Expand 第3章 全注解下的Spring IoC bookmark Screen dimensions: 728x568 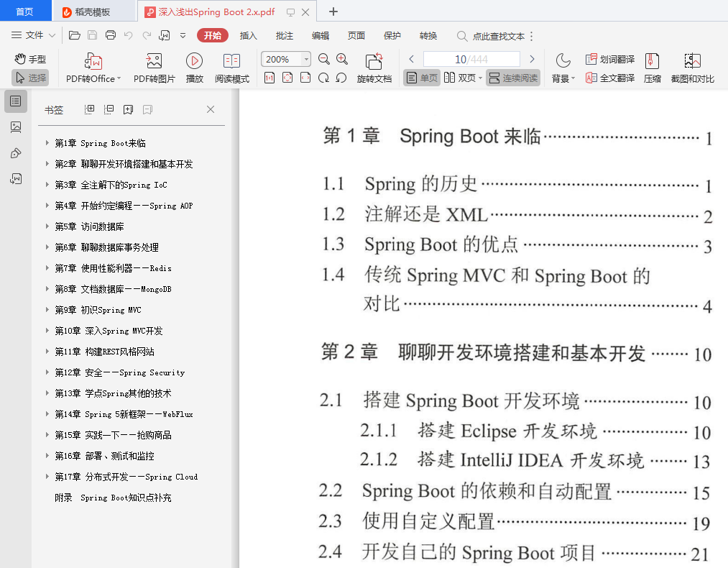click(47, 184)
